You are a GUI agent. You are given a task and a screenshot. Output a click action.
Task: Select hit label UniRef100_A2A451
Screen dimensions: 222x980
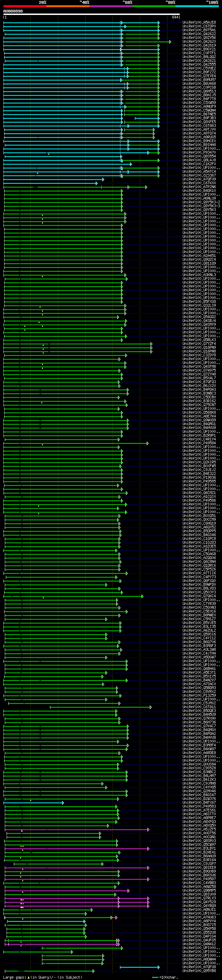pos(199,256)
